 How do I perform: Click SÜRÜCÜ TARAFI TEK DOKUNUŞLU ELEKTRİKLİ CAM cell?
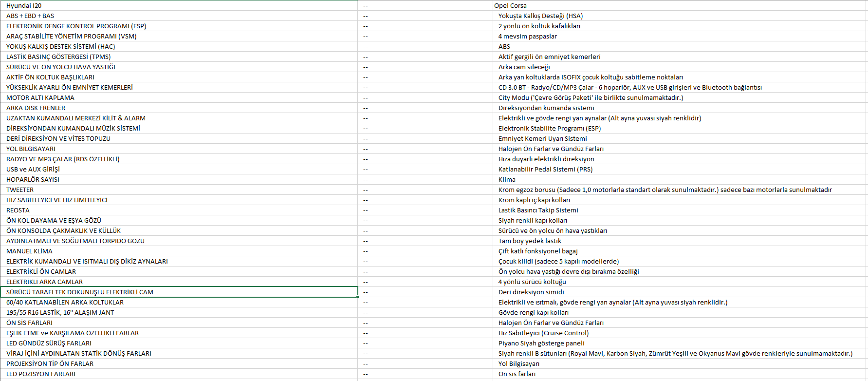point(179,292)
